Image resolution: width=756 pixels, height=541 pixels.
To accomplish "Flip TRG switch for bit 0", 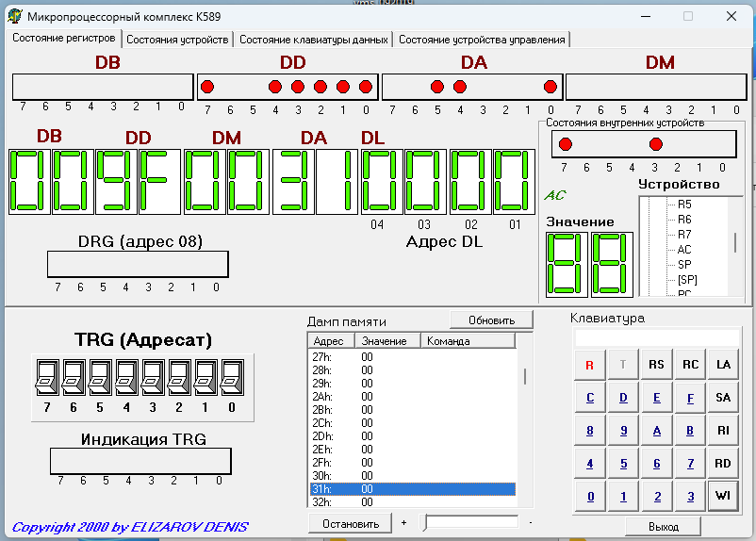I will pos(232,376).
